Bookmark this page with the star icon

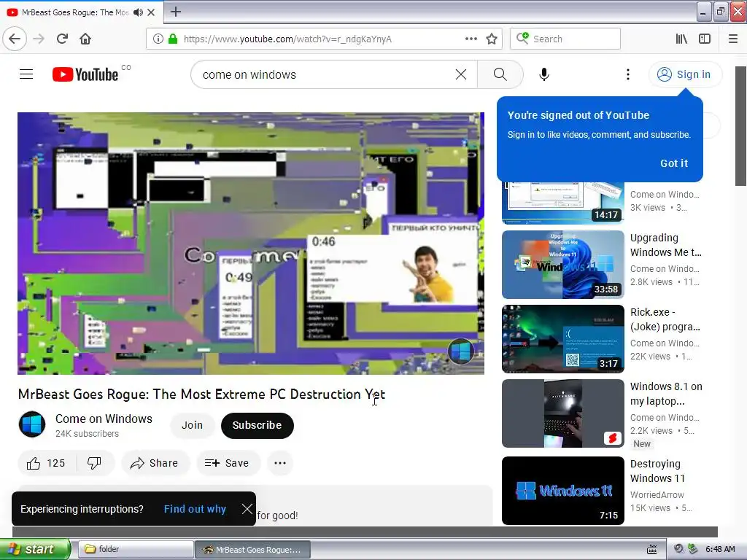[x=492, y=39]
